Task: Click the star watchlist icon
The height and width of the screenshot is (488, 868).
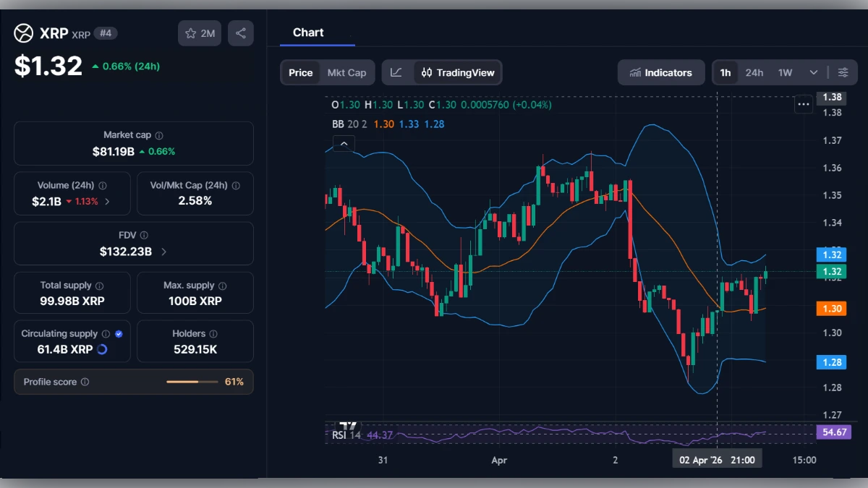Action: click(x=190, y=33)
